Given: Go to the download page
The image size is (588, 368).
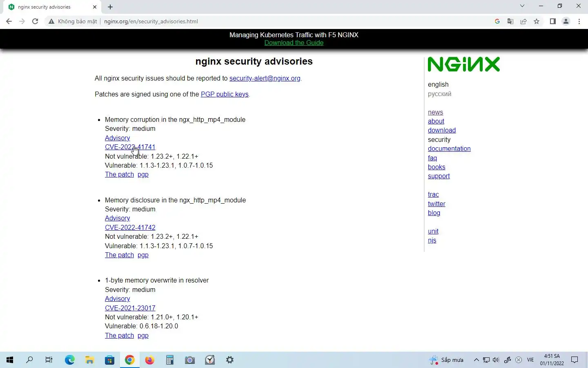Looking at the screenshot, I should coord(442,130).
